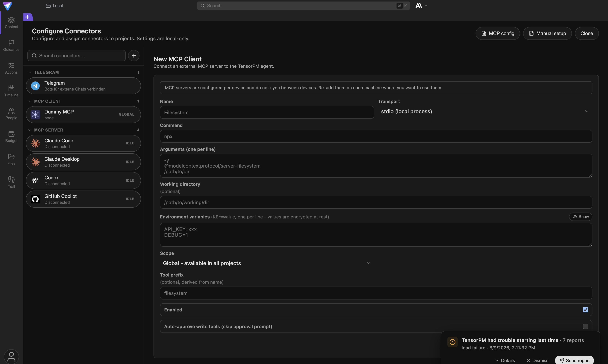Click the IDLE status on Claude Code
The image size is (608, 364).
(x=130, y=143)
